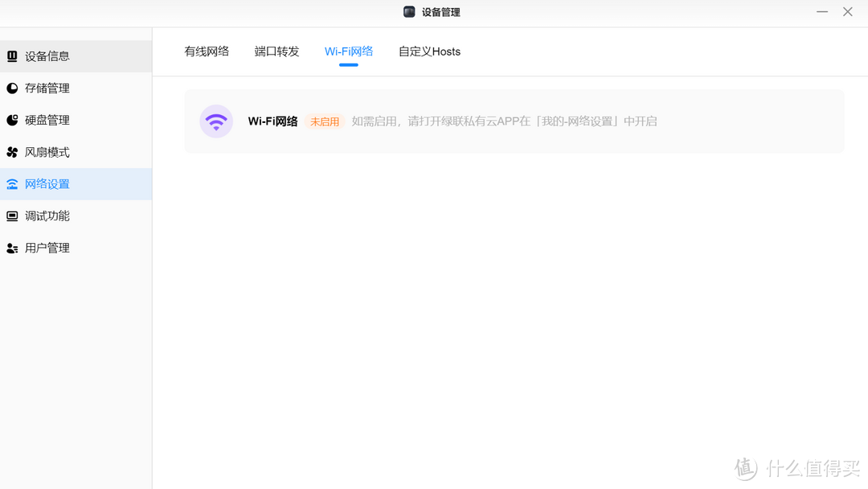868x489 pixels.
Task: Close the 设备管理 window
Action: tap(848, 11)
